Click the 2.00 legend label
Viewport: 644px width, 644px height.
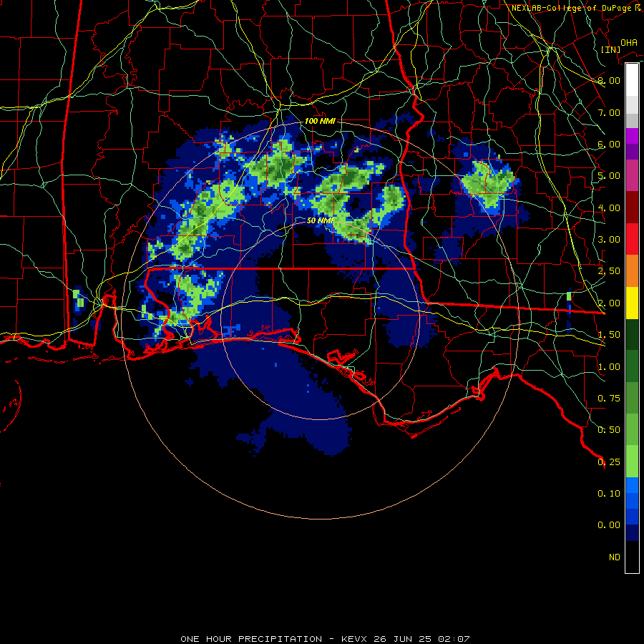[x=609, y=303]
